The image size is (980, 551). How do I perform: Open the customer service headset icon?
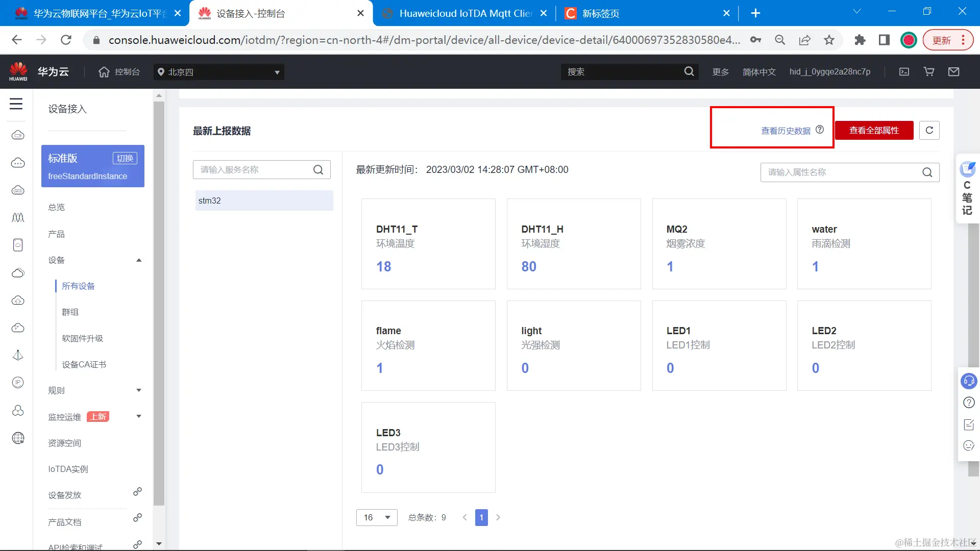968,381
